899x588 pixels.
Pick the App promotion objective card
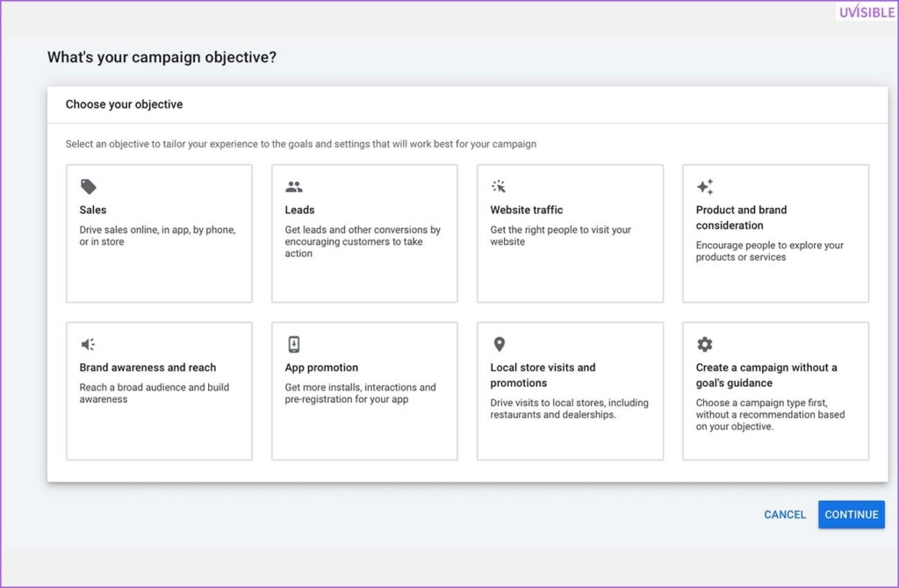[364, 391]
